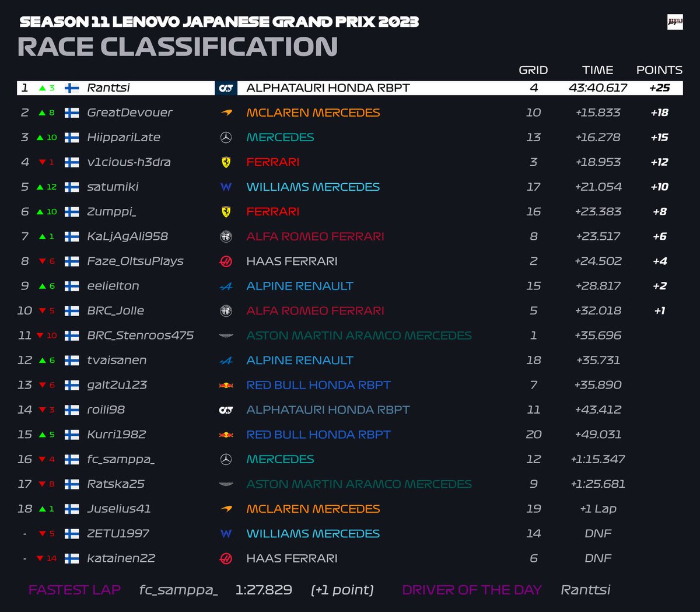Click the Finnish flag next to satumiki
700x612 pixels.
tap(72, 187)
